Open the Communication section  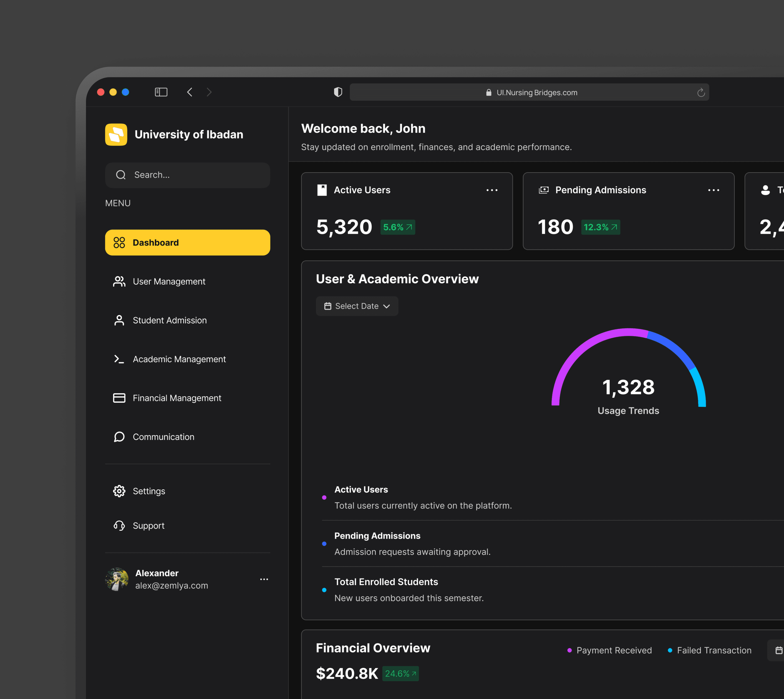pos(163,437)
